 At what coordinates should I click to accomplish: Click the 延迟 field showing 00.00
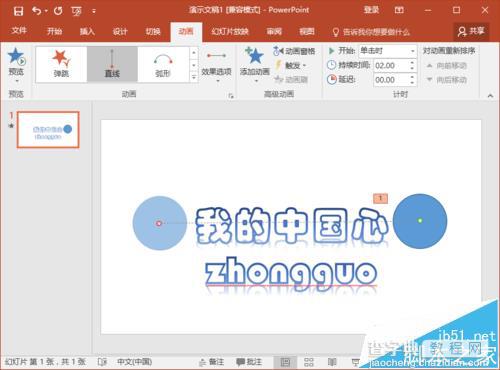click(391, 80)
